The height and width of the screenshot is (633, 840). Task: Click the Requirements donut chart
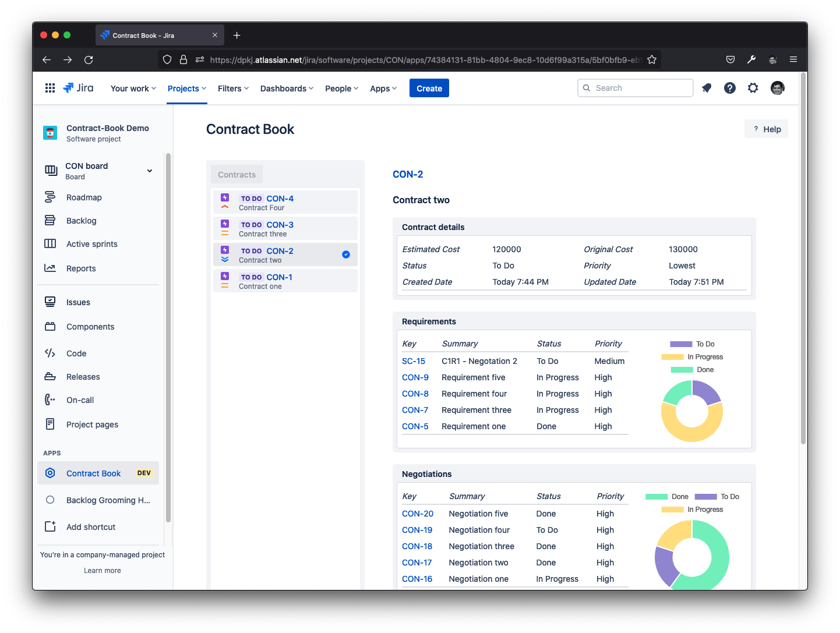(692, 411)
